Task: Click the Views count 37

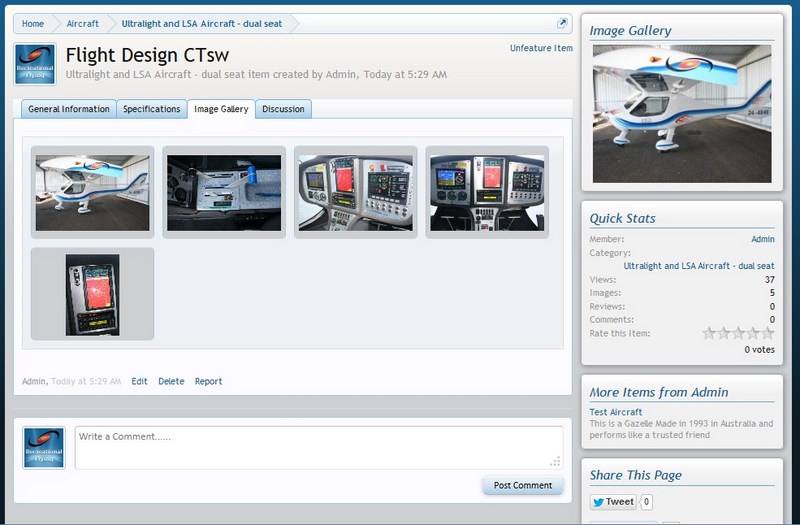Action: (769, 280)
